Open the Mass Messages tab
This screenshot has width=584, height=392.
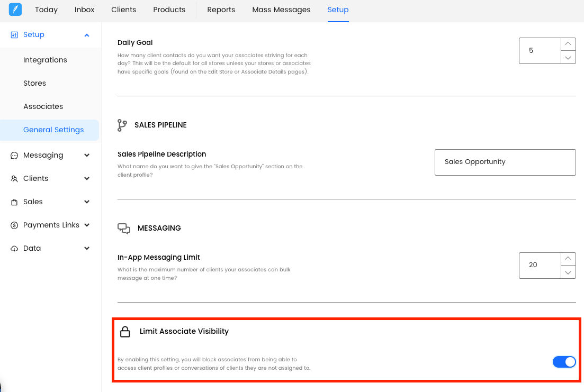pyautogui.click(x=281, y=10)
